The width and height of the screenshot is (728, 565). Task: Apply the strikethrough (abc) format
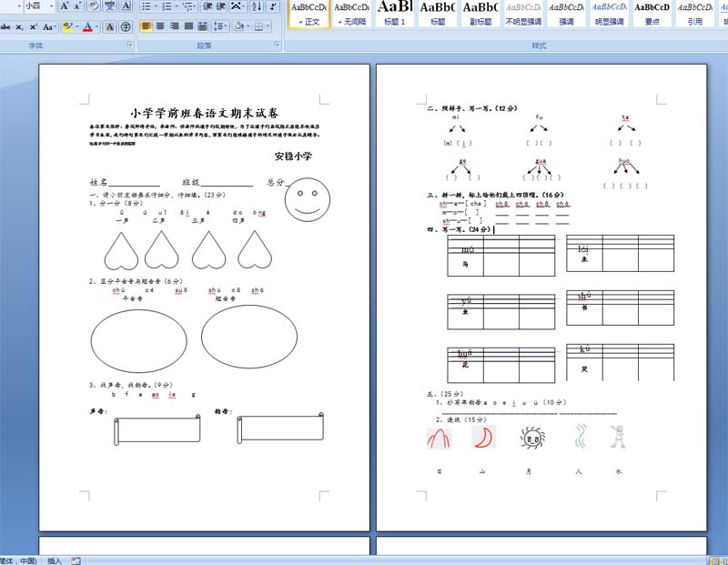pos(5,27)
